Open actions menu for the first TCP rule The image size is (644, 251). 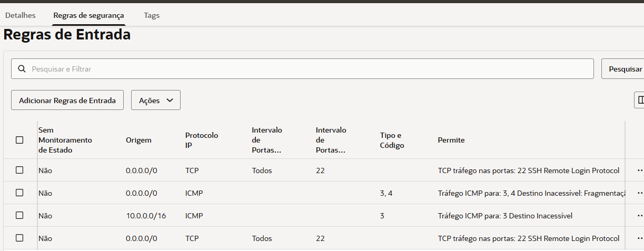coord(640,170)
